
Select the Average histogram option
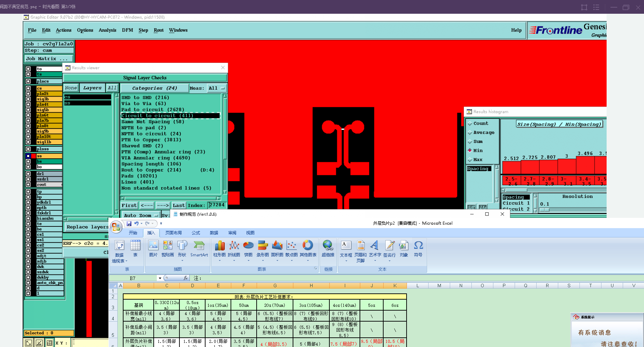481,132
